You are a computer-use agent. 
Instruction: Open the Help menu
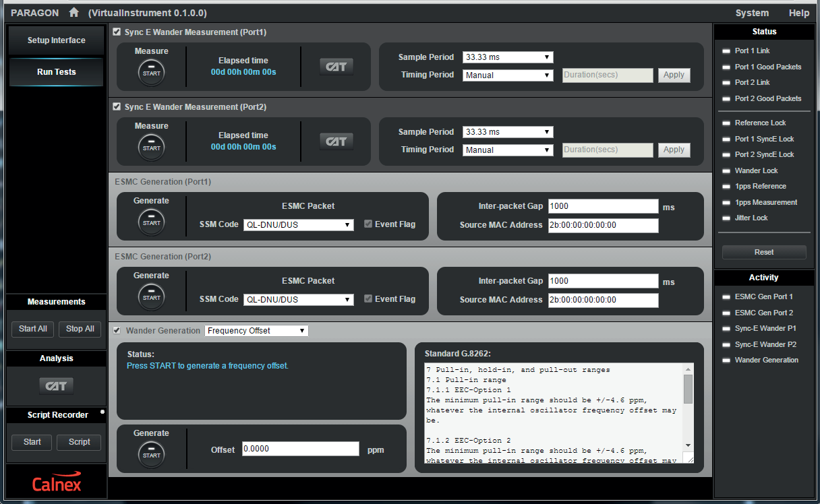coord(798,13)
